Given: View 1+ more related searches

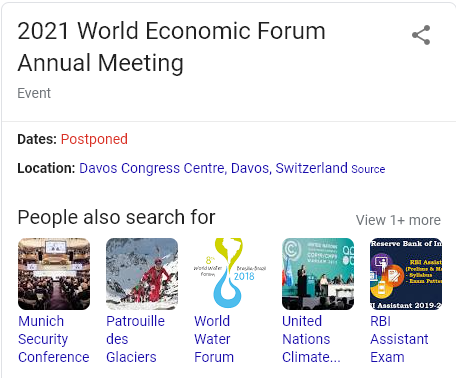Looking at the screenshot, I should coord(398,220).
